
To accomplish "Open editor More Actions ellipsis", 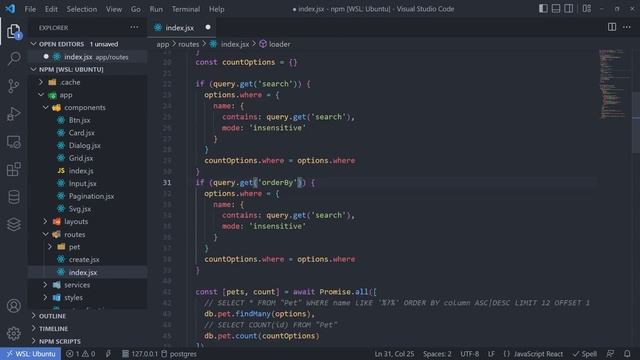I will tap(627, 27).
